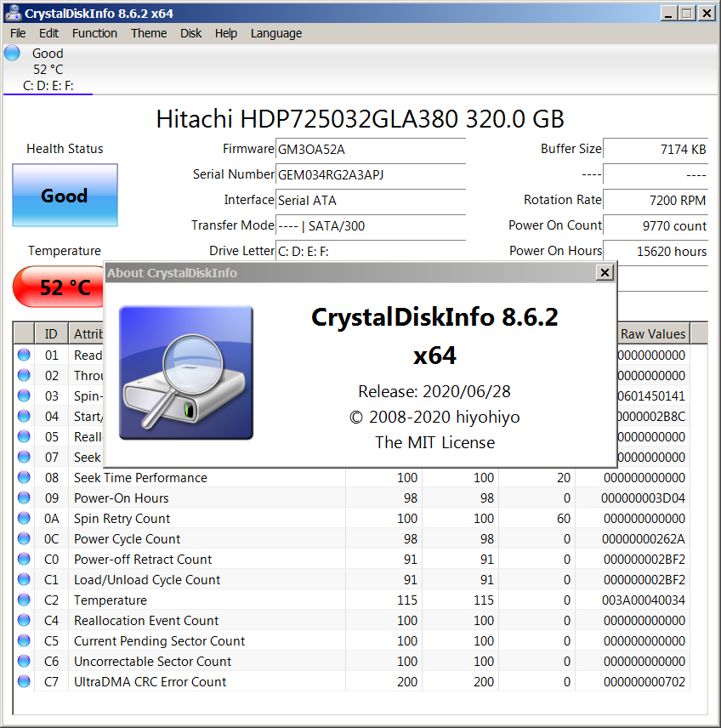Minimize the CrystalDiskInfo window
The image size is (721, 728).
[x=668, y=13]
